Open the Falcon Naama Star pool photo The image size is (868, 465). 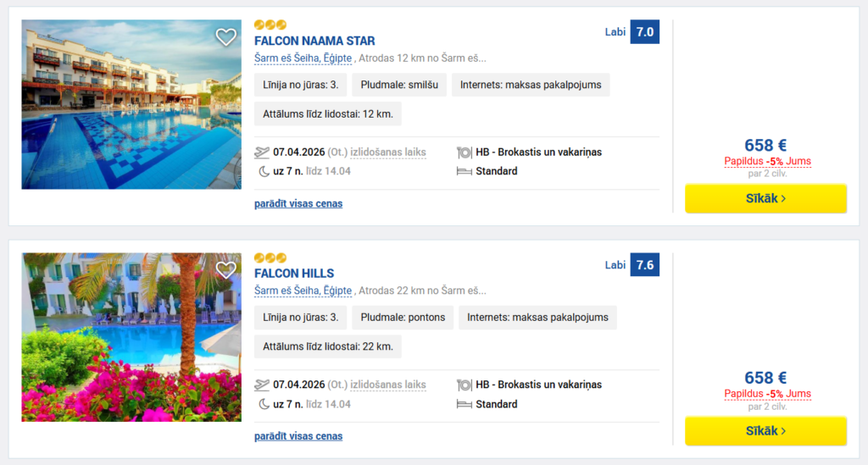(x=131, y=104)
